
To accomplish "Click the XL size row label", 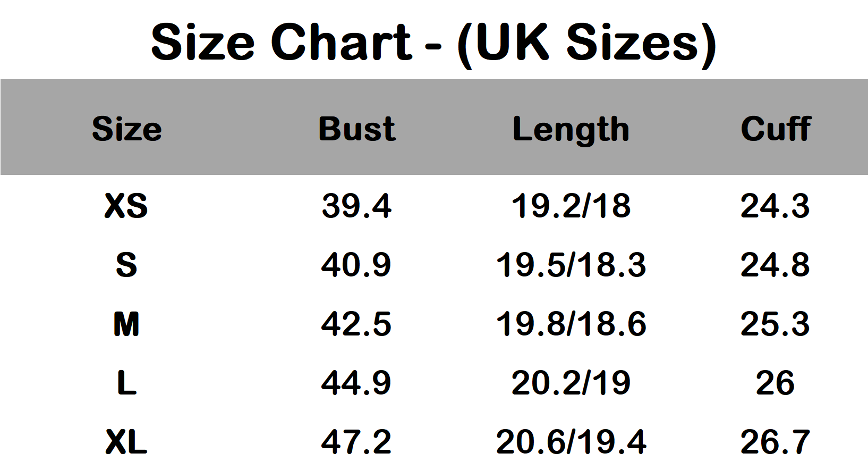I will pos(126,442).
